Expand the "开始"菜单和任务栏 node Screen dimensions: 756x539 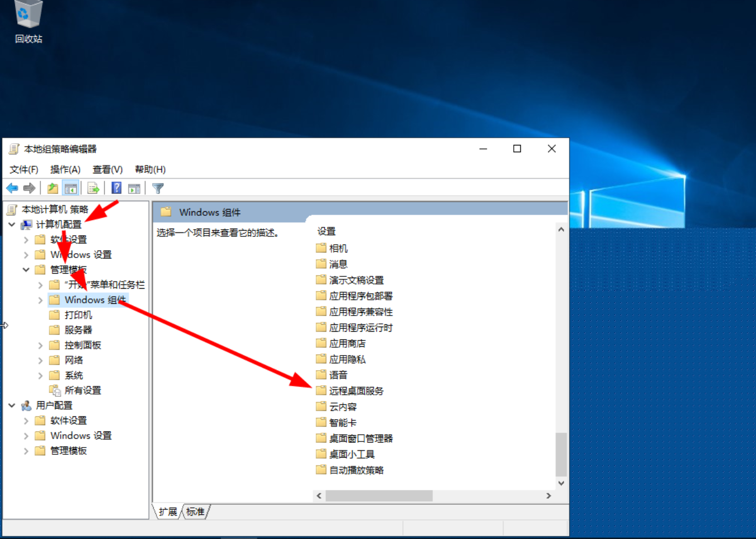(x=41, y=285)
